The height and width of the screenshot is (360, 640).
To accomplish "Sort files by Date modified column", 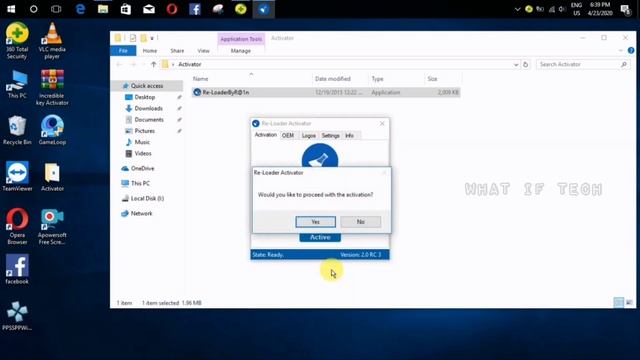I will tap(333, 79).
